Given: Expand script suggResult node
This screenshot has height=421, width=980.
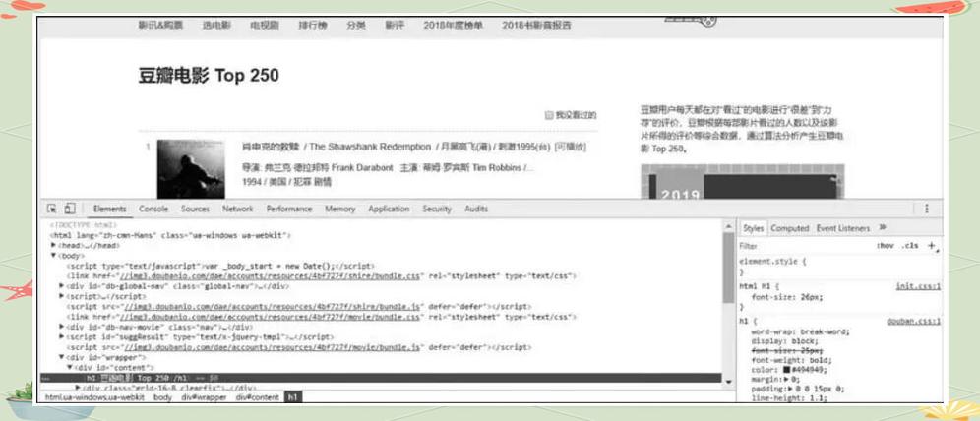Looking at the screenshot, I should click(x=61, y=336).
